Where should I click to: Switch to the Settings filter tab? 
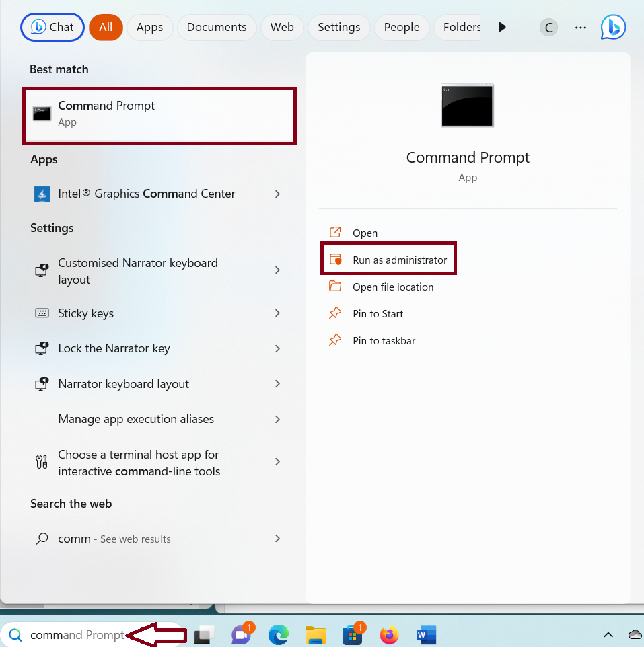click(x=339, y=27)
